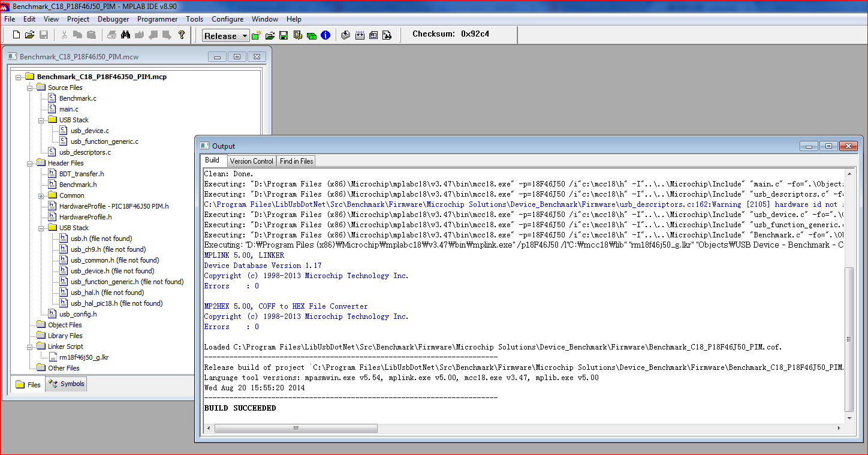Image resolution: width=868 pixels, height=455 pixels.
Task: Click the Find binoculars icon
Action: (x=126, y=35)
